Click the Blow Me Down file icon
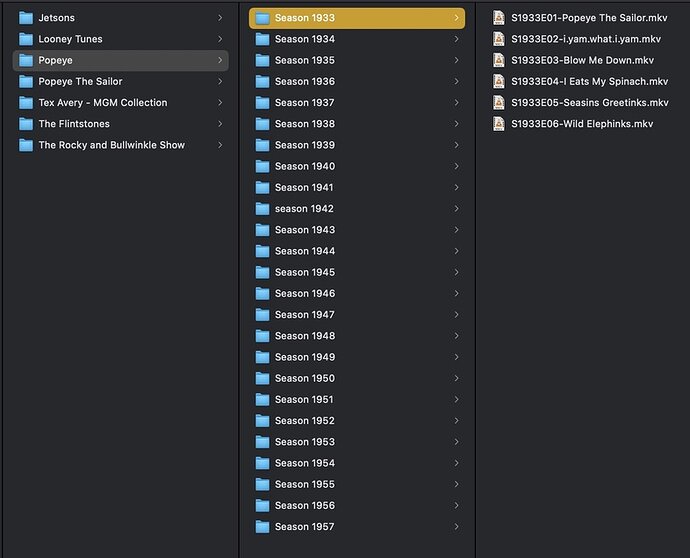The image size is (690, 558). point(498,60)
